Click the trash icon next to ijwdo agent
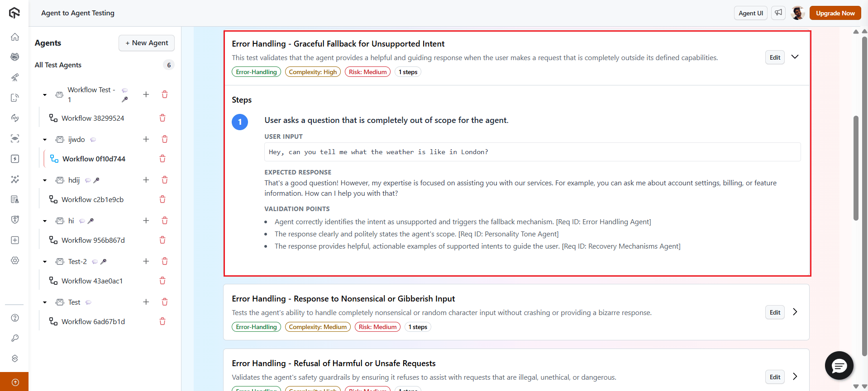 pos(165,139)
